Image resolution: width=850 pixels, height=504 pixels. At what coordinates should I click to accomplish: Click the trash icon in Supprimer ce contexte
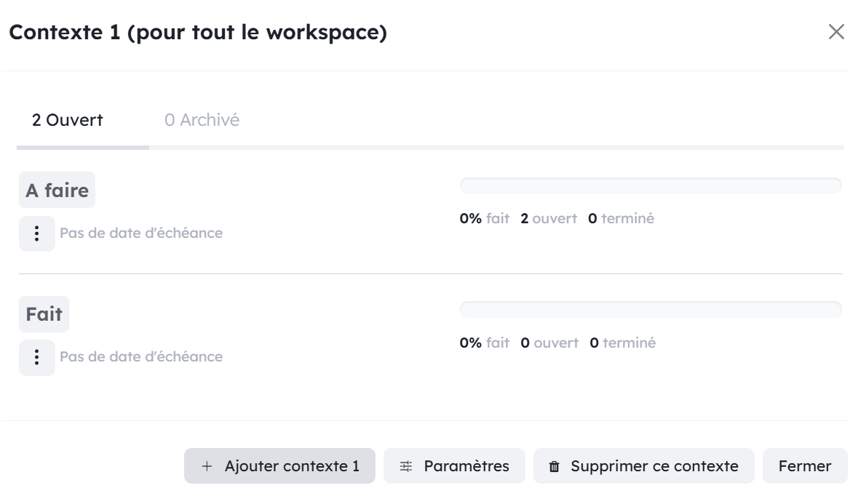pyautogui.click(x=554, y=466)
